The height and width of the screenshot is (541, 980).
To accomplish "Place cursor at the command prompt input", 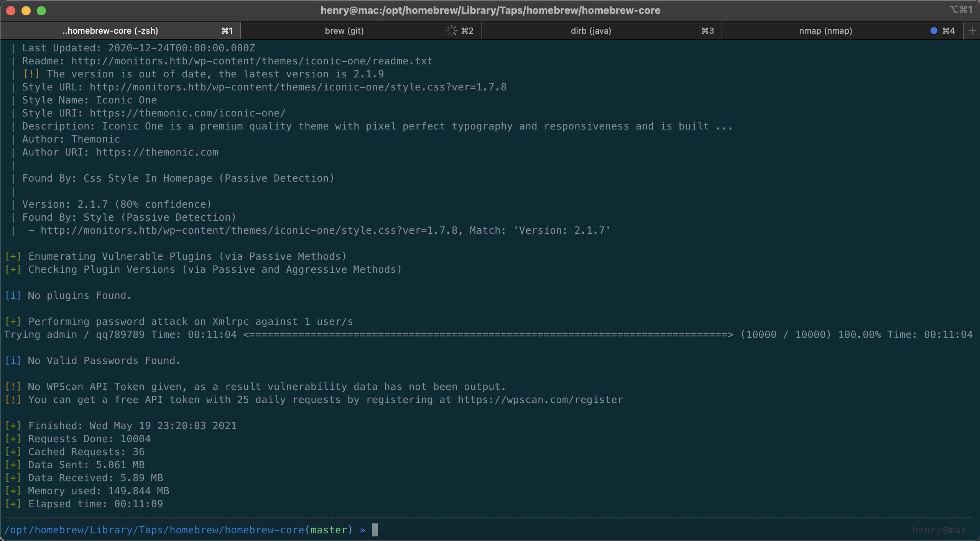I will pos(375,530).
